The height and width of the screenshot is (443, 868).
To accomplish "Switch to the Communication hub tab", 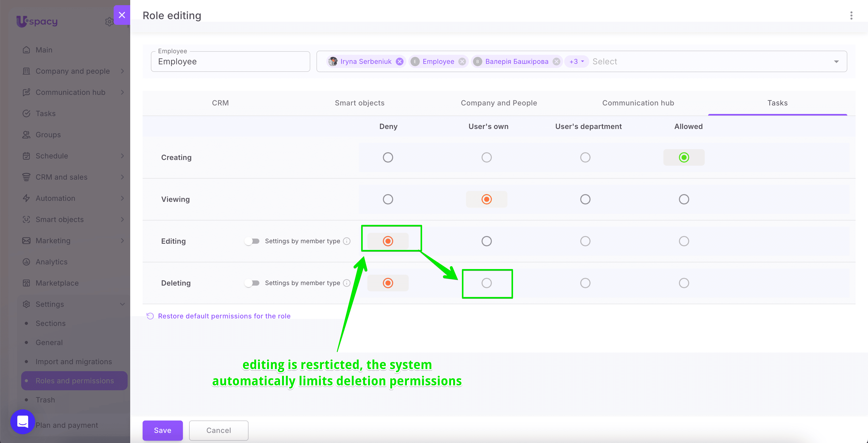I will 638,103.
